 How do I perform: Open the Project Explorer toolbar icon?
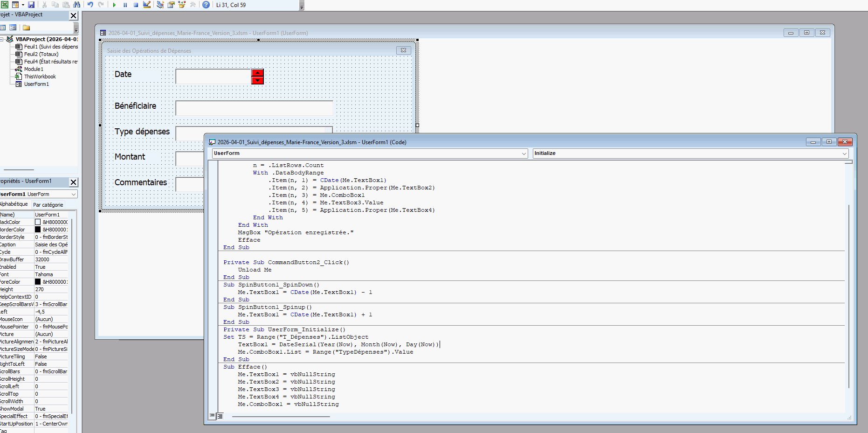coord(160,5)
